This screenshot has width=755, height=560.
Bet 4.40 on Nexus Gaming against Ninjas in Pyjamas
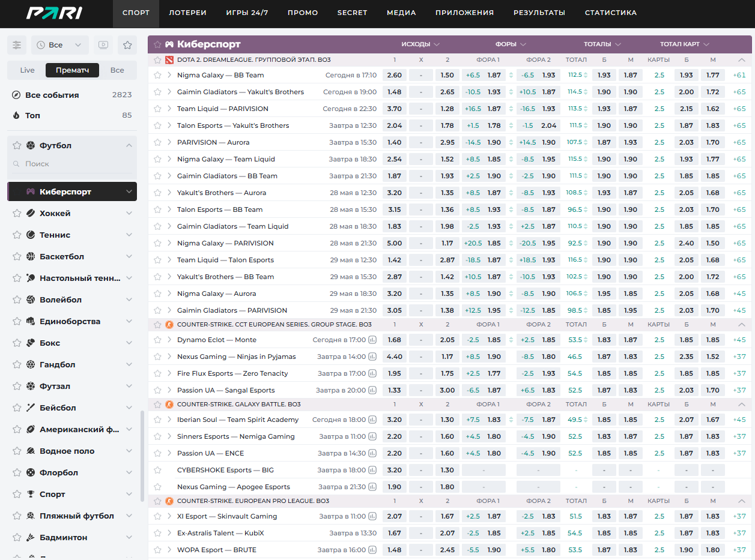[x=395, y=357]
